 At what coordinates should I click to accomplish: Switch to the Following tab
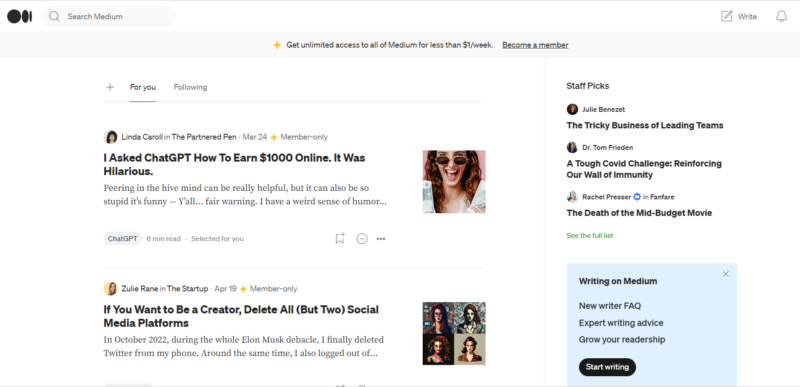coord(190,87)
